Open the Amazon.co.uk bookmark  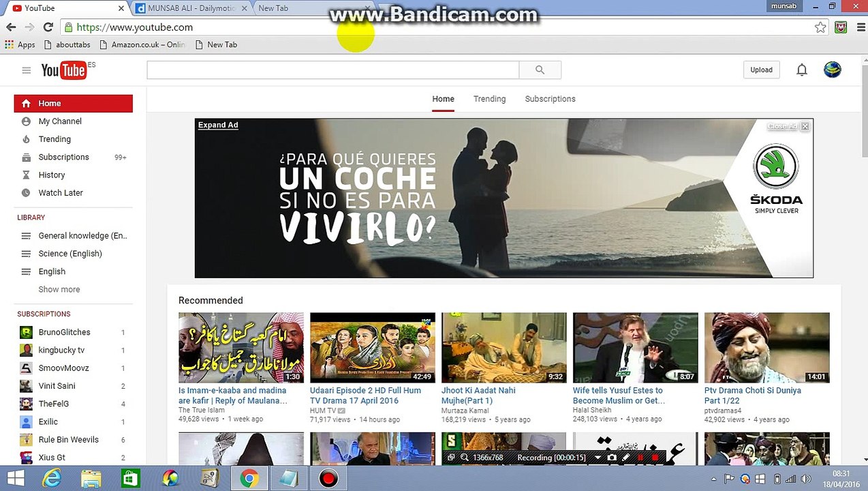pos(142,44)
